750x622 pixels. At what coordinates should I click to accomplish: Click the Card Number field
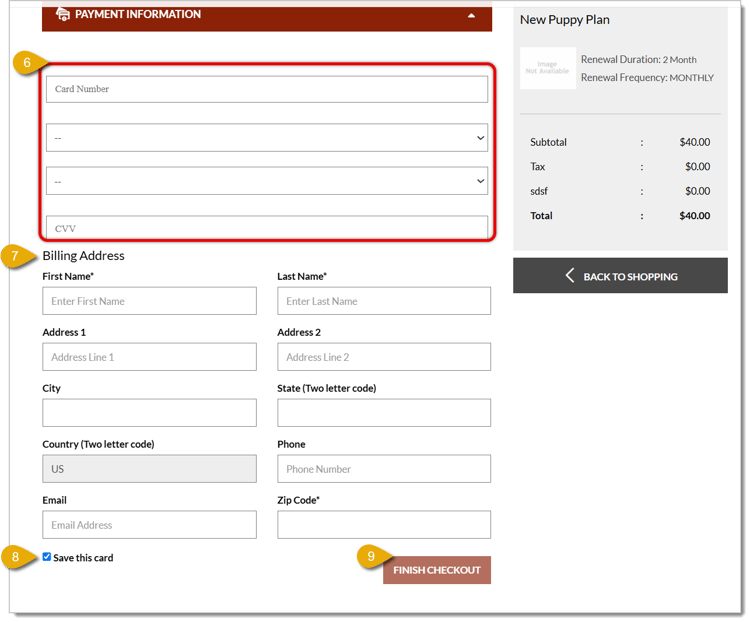click(x=266, y=89)
